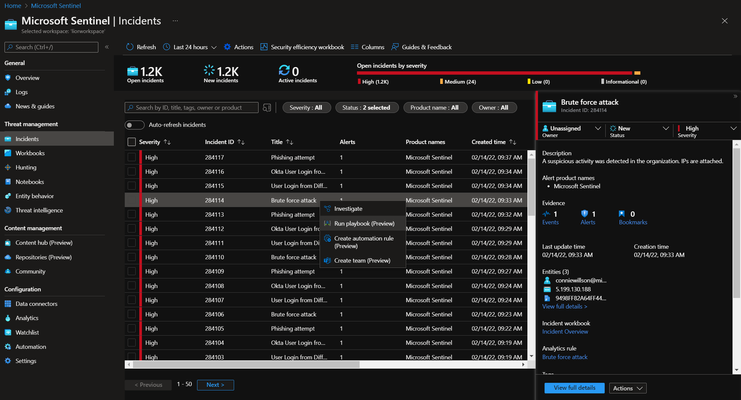Open the Unassigned owner dropdown
Viewport: 741px width, 400px height.
pos(571,131)
